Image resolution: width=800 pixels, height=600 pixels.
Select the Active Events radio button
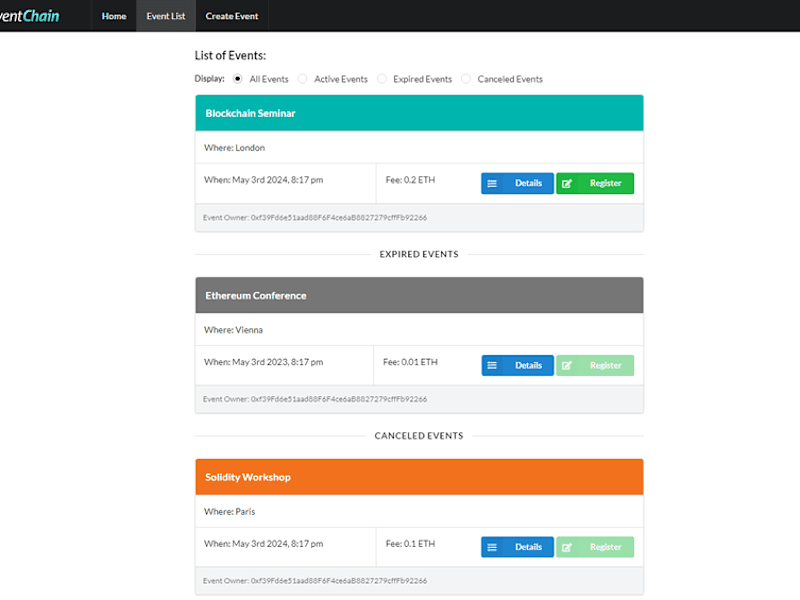303,79
